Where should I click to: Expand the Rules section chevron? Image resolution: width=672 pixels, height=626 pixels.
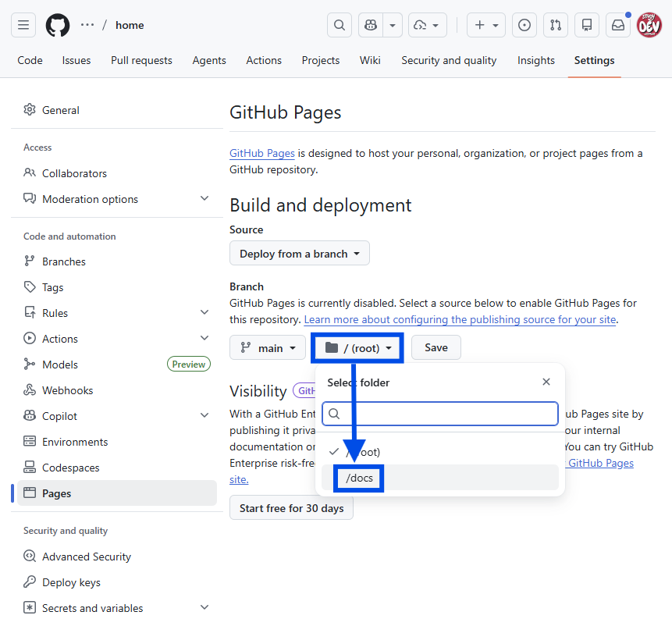coord(204,312)
